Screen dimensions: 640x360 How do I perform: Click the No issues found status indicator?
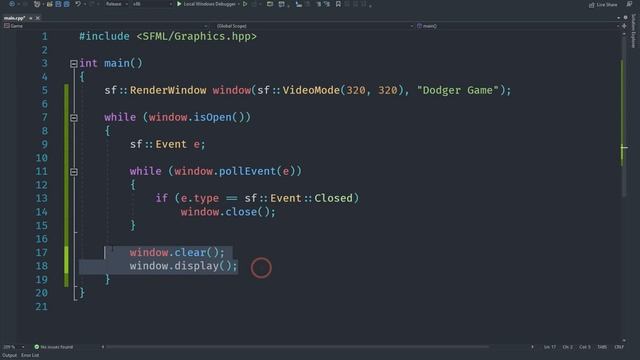click(53, 347)
